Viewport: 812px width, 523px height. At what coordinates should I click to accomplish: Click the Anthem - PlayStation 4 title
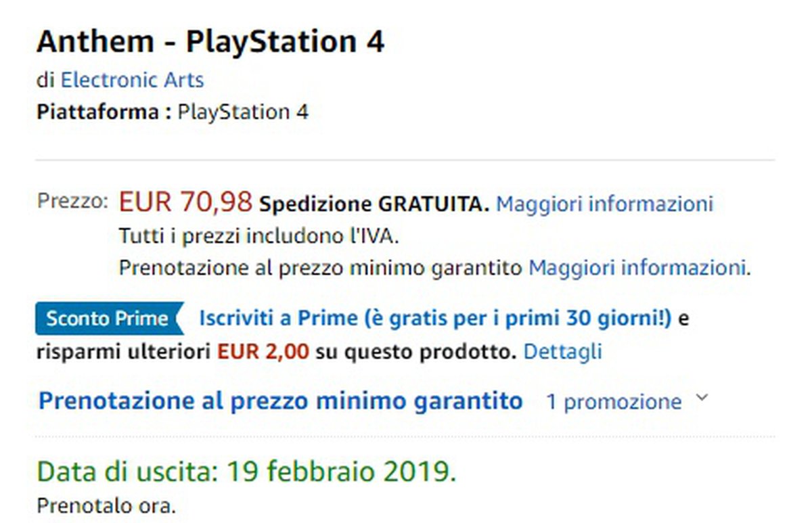pyautogui.click(x=210, y=42)
